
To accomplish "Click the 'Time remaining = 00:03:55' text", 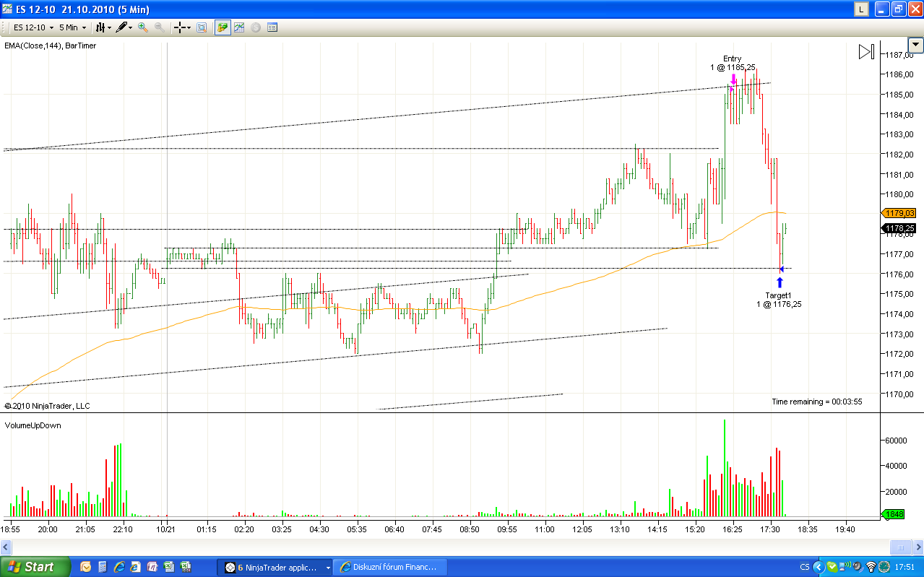I will [x=816, y=402].
